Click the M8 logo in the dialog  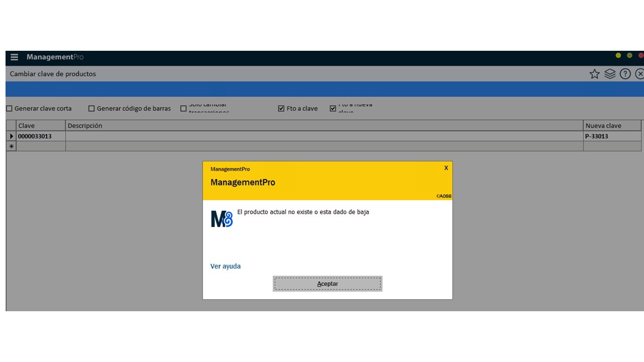click(221, 219)
